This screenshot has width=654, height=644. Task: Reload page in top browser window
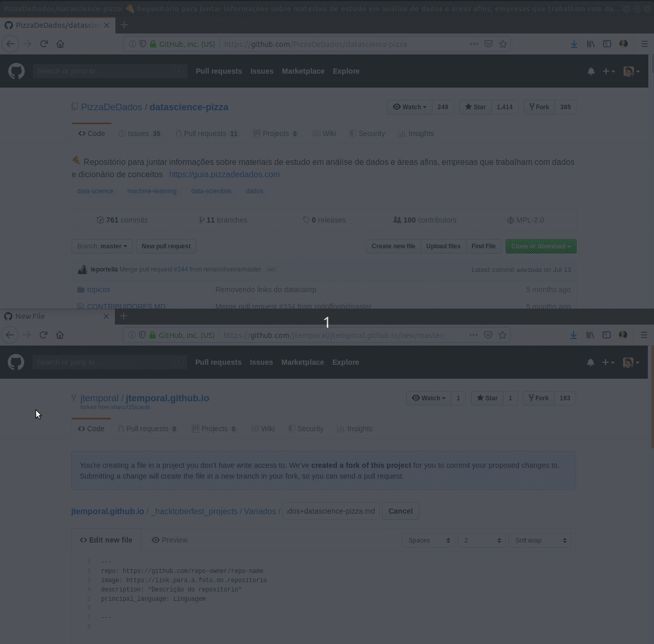coord(44,44)
